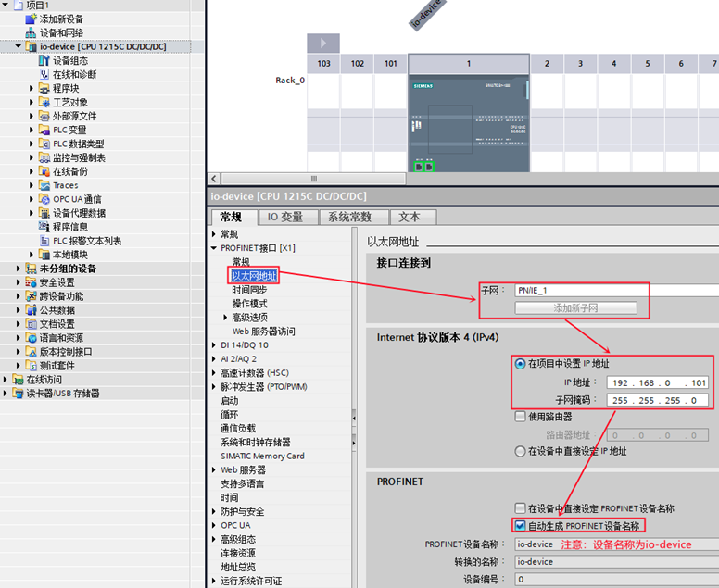The height and width of the screenshot is (588, 719).
Task: Click the PLC tags (PLC 变量) icon
Action: click(x=44, y=130)
